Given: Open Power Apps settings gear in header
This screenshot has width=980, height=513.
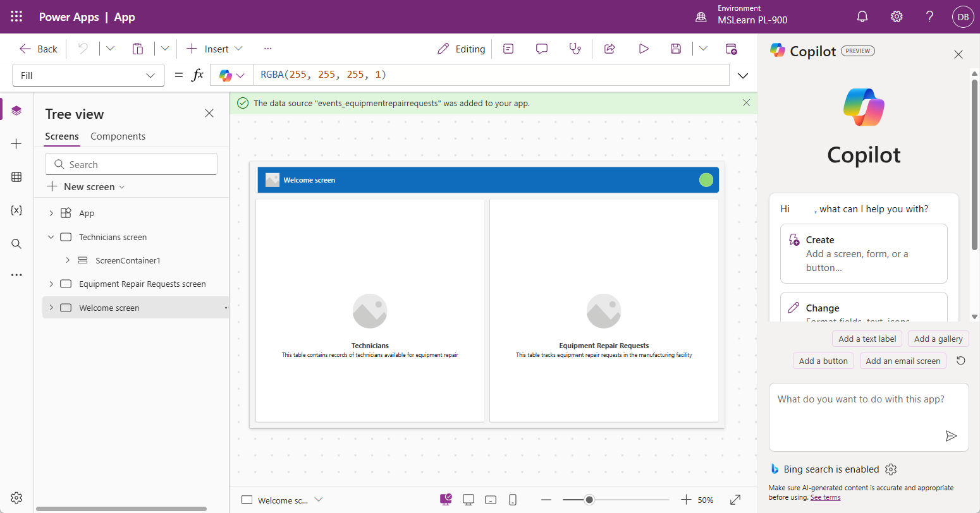Looking at the screenshot, I should (897, 17).
